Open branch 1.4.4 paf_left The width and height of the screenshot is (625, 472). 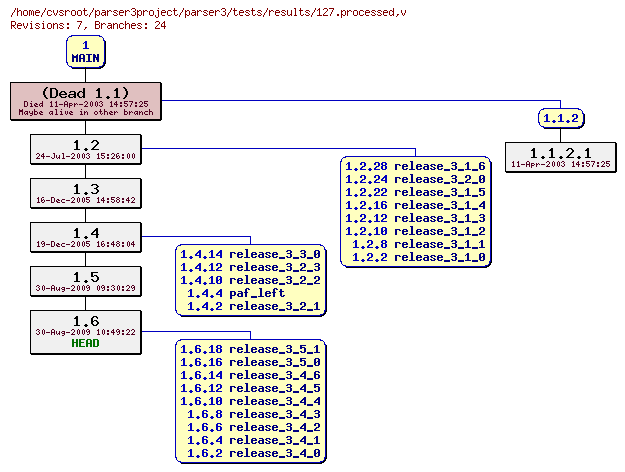click(236, 293)
